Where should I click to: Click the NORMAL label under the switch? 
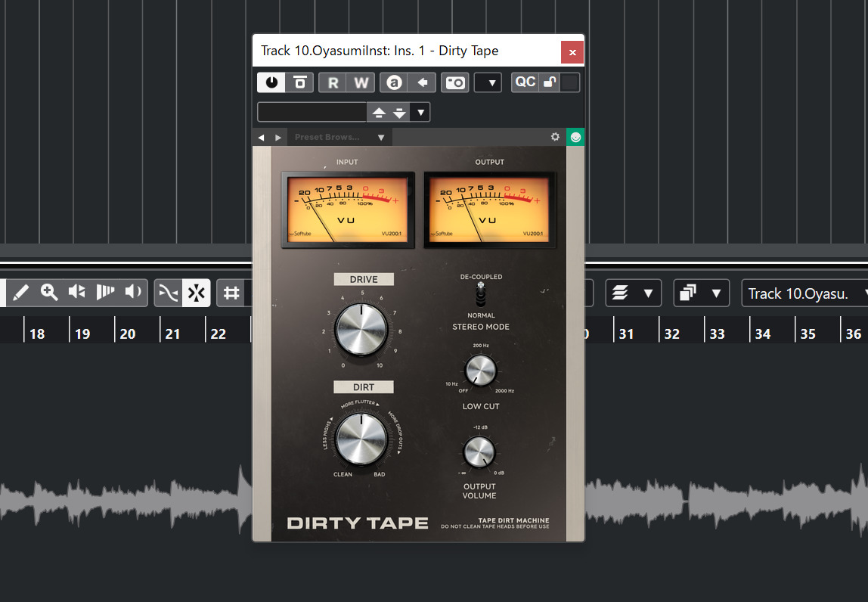point(481,315)
